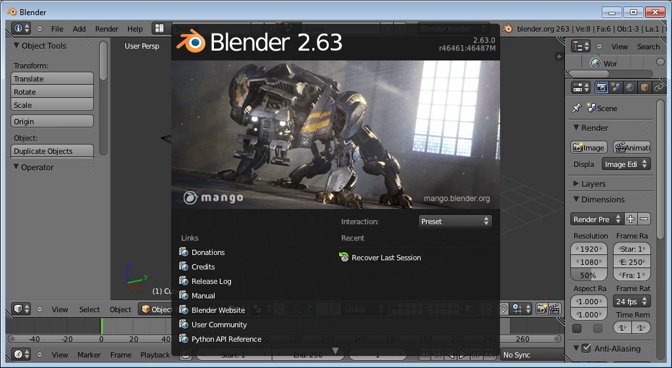Open the Interaction Preset dropdown
672x368 pixels.
pos(455,221)
